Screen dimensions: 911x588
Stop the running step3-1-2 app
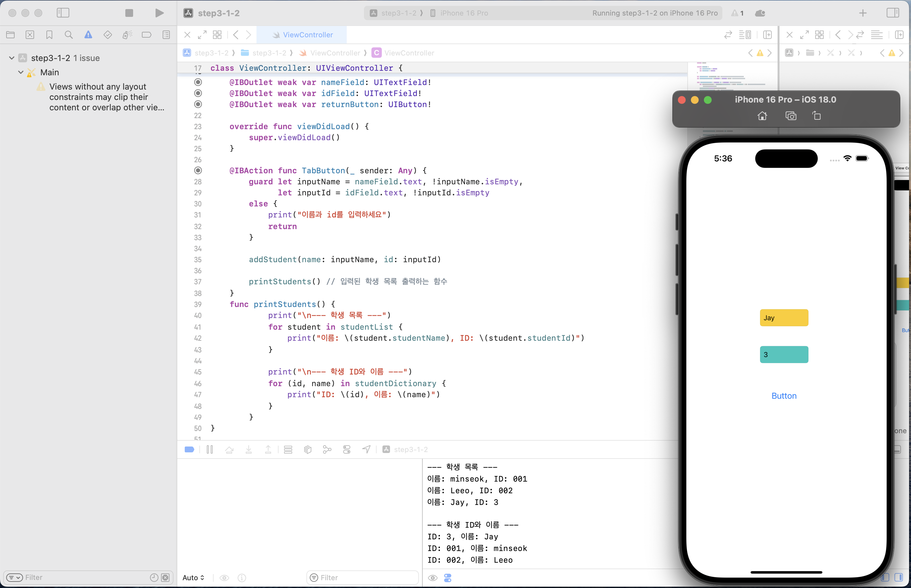point(129,13)
